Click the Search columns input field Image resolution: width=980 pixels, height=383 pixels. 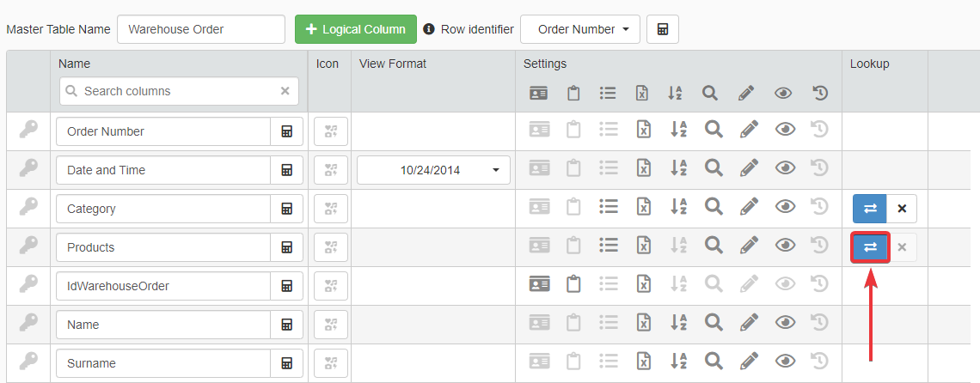179,91
